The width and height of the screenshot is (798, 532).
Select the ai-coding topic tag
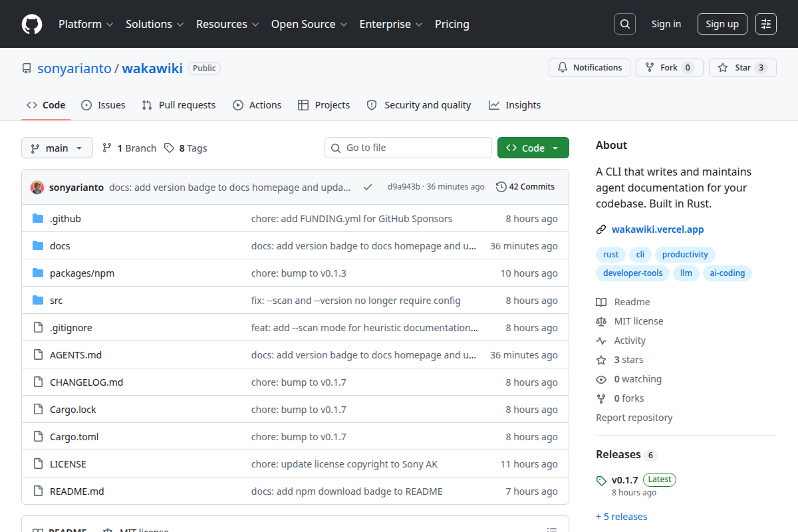(728, 273)
